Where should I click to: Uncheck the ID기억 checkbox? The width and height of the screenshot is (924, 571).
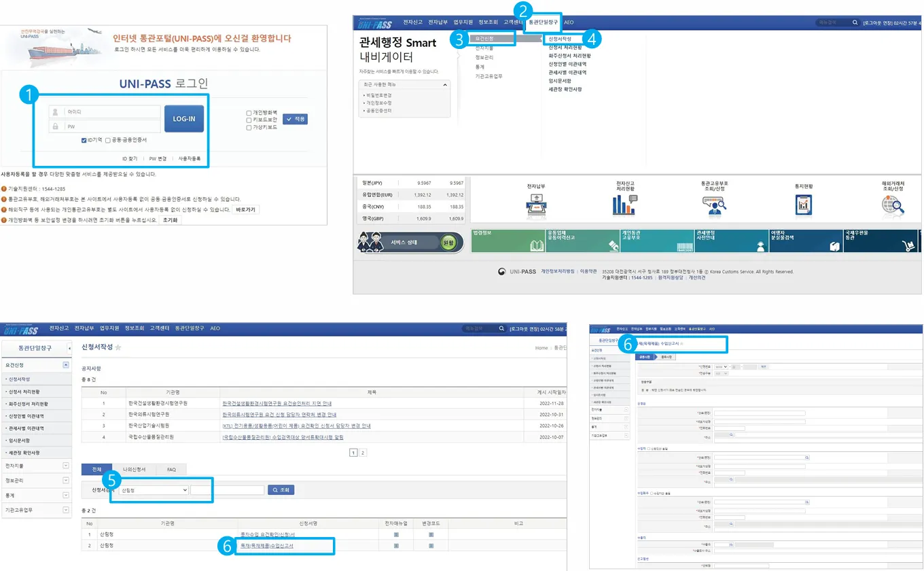[84, 141]
